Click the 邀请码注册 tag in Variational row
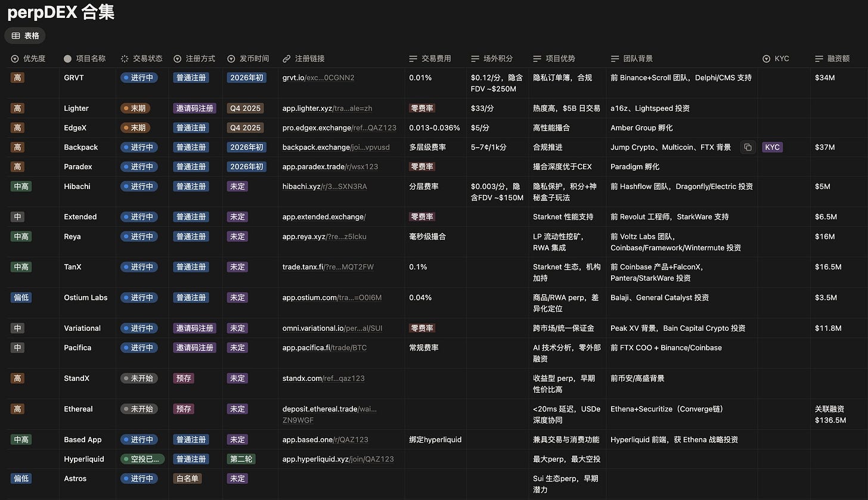This screenshot has width=868, height=500. (x=194, y=328)
